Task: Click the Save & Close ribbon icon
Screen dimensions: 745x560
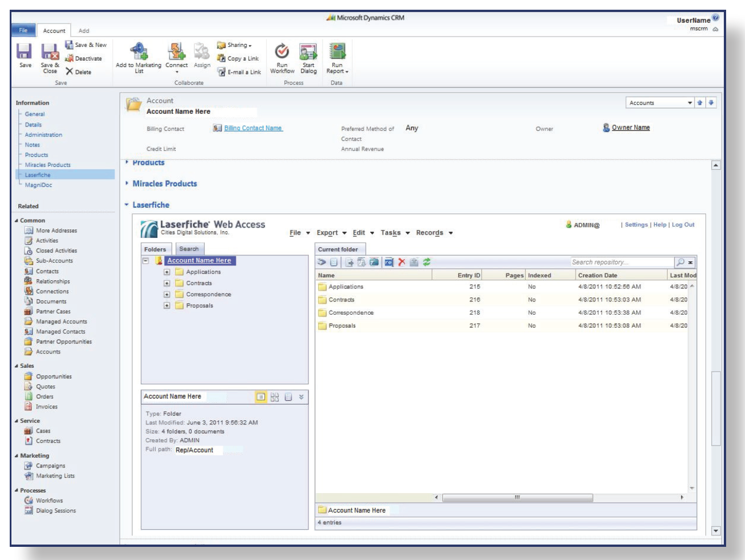Action: coord(50,51)
